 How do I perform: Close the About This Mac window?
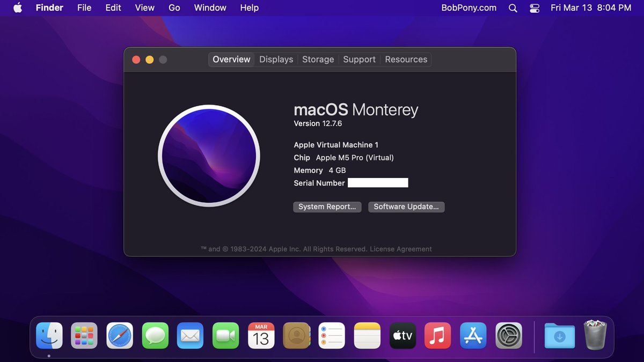pos(136,60)
